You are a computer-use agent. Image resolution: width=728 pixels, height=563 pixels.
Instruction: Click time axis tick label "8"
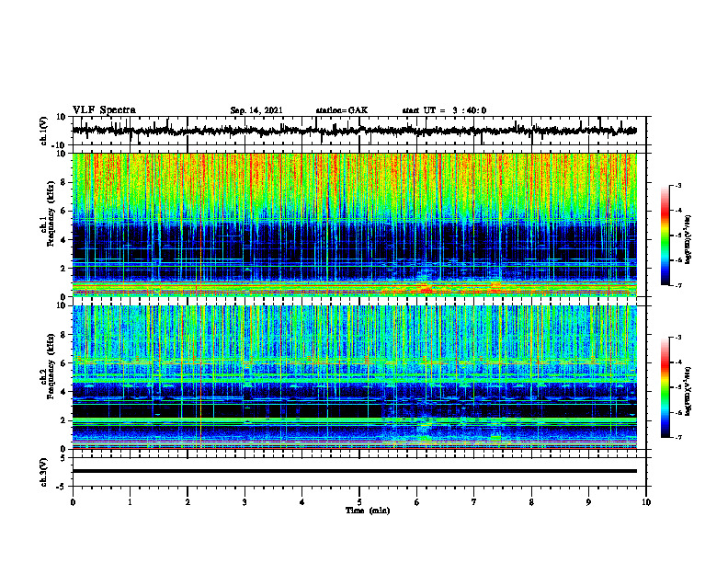click(x=531, y=502)
